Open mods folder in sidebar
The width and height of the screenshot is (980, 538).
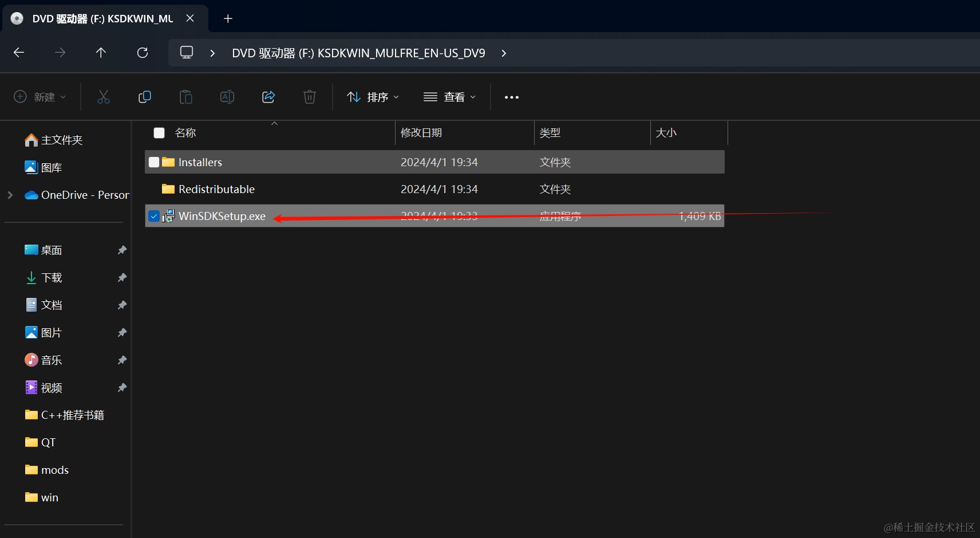pos(47,470)
